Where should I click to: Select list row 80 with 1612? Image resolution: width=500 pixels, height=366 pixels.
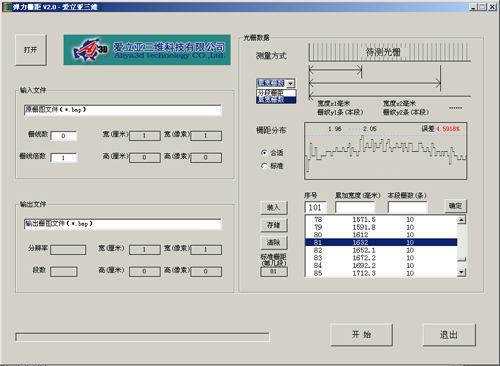click(381, 235)
